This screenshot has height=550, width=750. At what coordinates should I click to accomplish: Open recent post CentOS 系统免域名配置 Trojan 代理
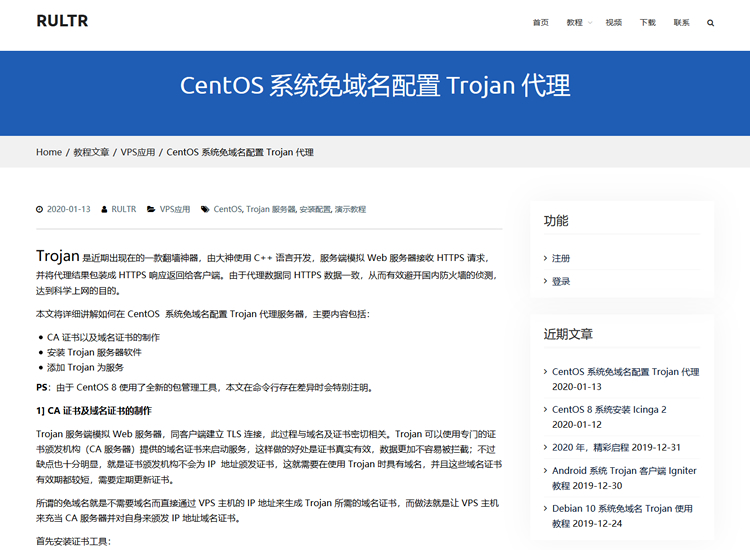[x=626, y=372]
